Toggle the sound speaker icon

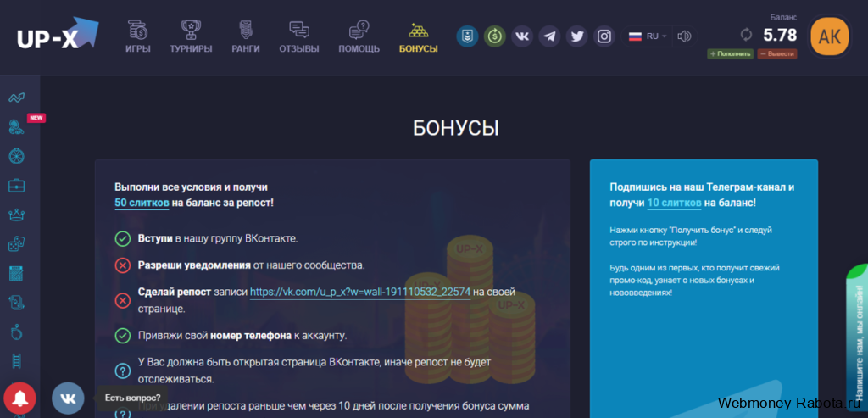[685, 36]
